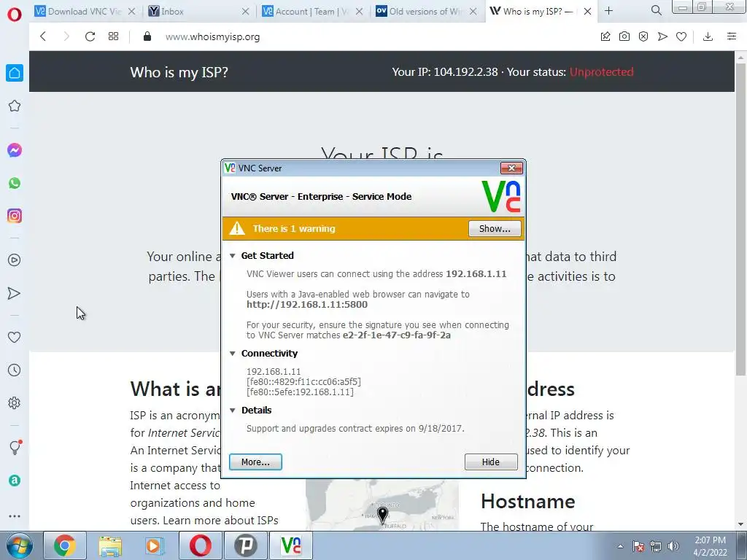Click the VNC Server taskbar icon

(x=290, y=545)
